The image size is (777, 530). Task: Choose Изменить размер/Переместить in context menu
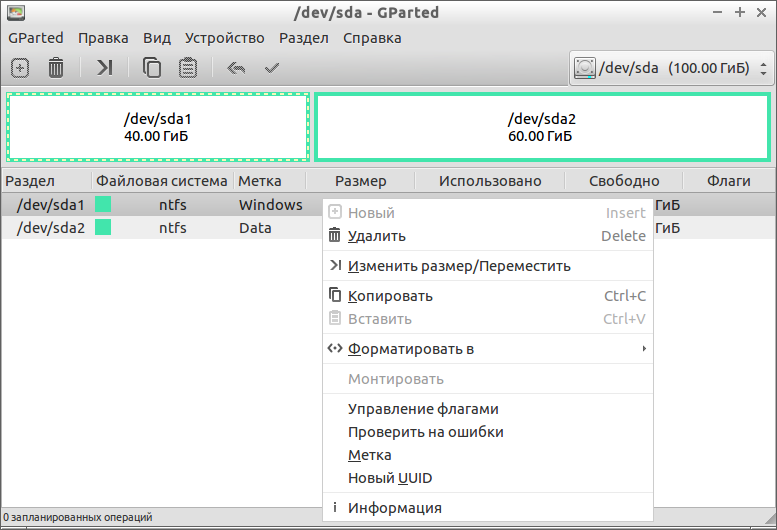488,266
